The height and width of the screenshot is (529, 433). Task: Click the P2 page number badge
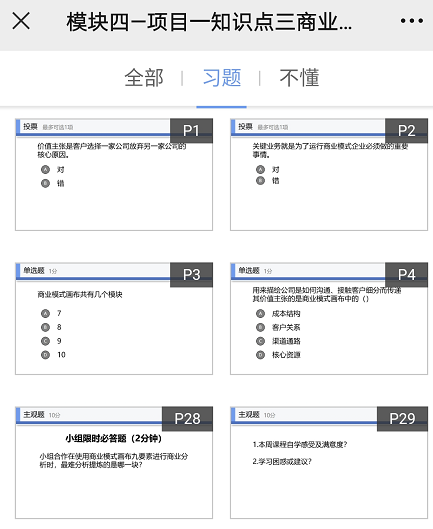tap(406, 131)
